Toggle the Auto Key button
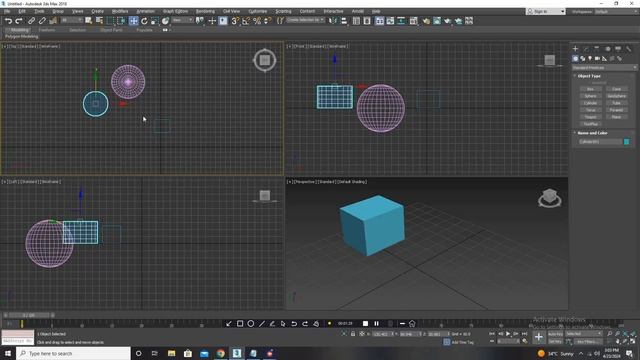Screen dimensions: 640x360 pos(555,334)
